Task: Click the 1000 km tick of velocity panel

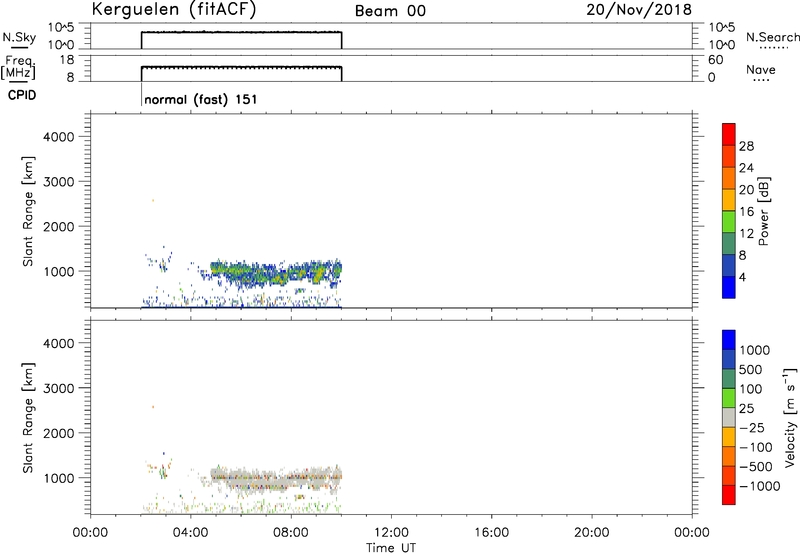Action: [59, 478]
